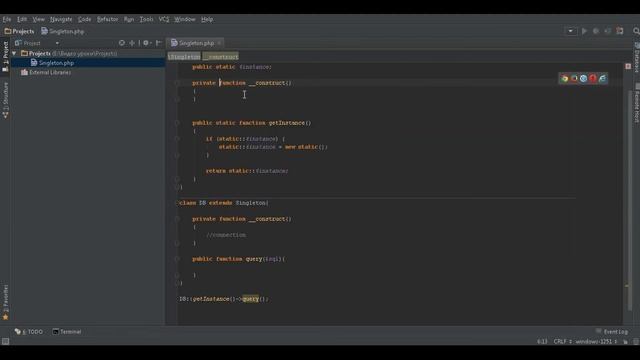Image resolution: width=640 pixels, height=360 pixels.
Task: Open the Tools menu
Action: coord(146,19)
